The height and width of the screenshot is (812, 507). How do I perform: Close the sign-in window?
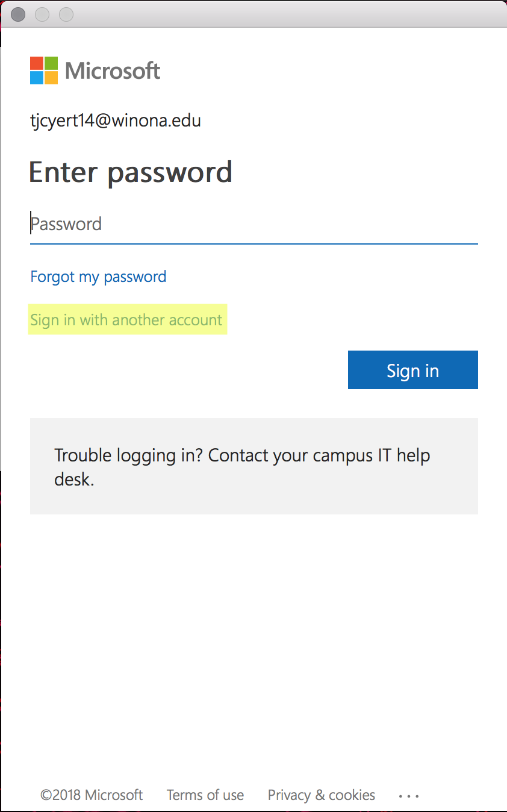(x=18, y=14)
